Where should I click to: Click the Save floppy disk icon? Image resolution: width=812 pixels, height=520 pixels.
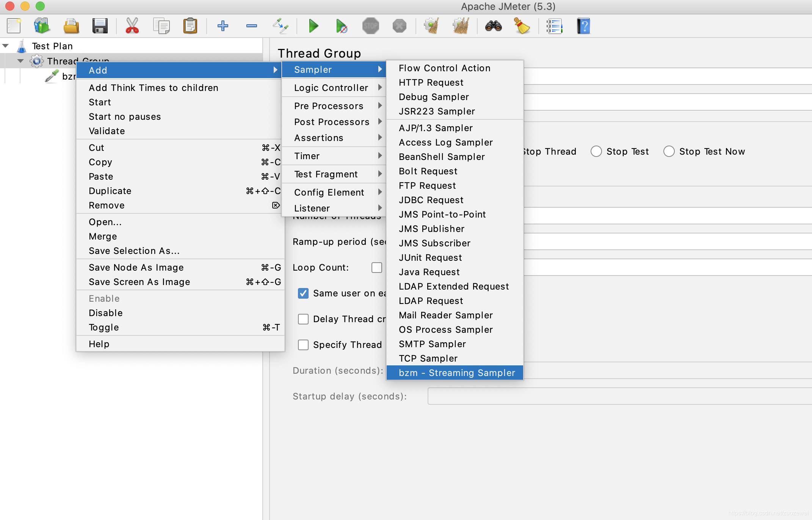click(x=100, y=26)
